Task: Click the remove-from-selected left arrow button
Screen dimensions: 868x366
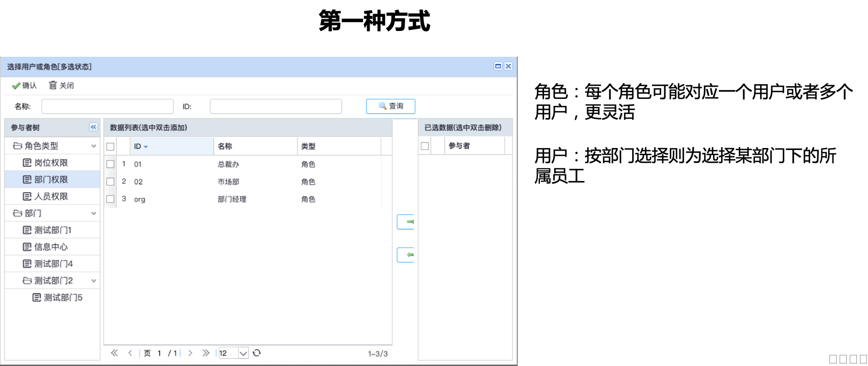Action: (x=406, y=255)
